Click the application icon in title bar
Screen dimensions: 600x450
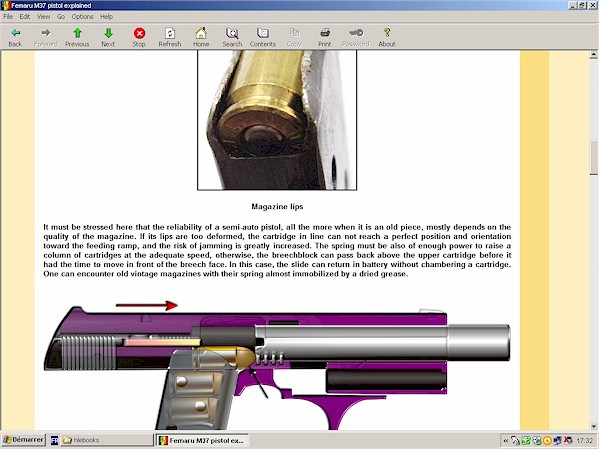[x=5, y=5]
